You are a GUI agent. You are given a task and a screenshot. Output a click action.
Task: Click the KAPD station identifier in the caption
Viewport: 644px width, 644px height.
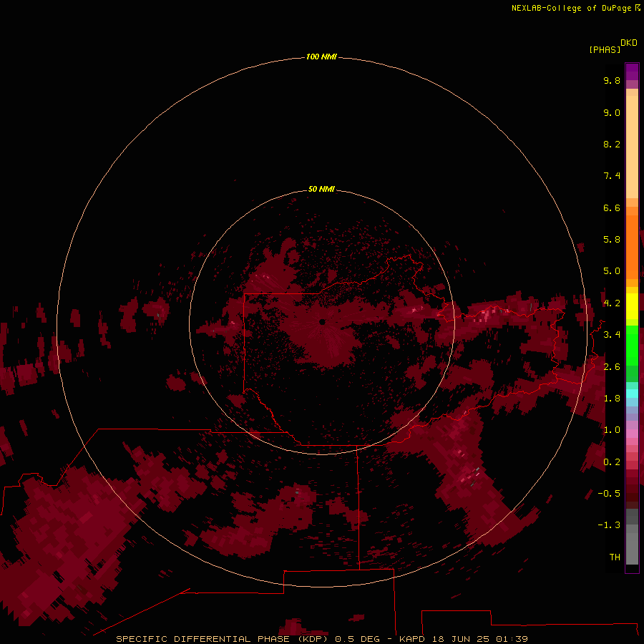411,639
